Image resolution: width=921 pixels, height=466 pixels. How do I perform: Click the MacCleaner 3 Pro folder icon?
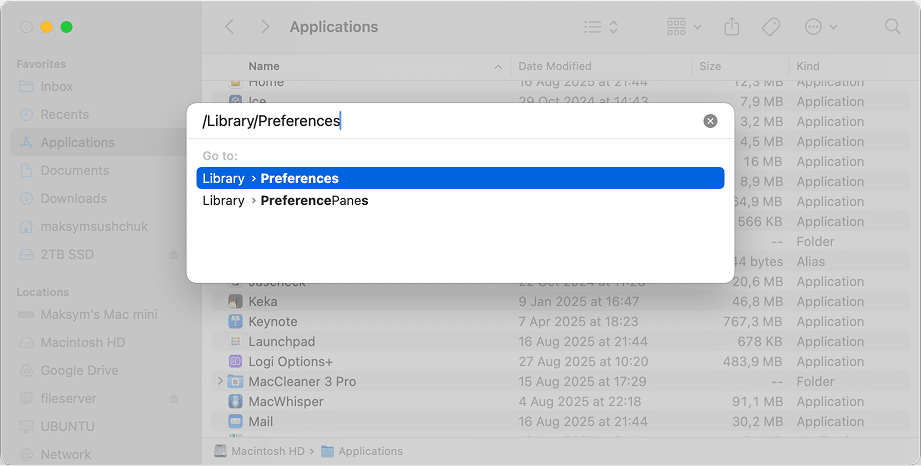pos(235,381)
